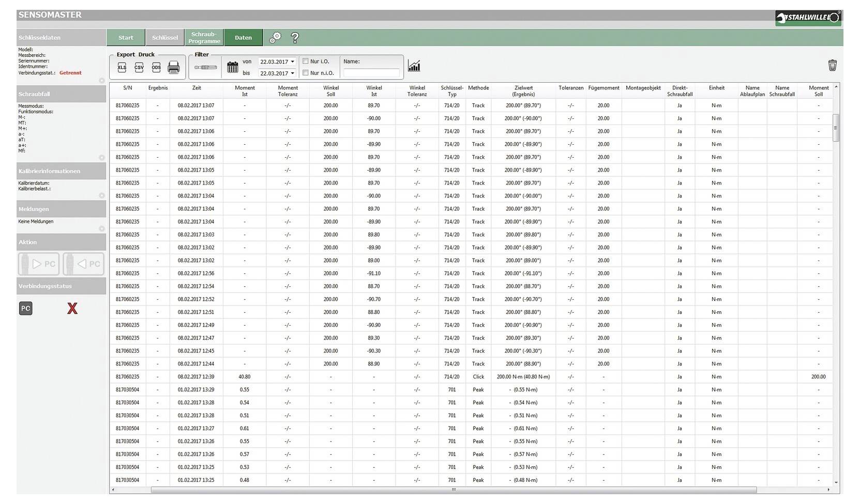Screen dimensions: 860x504
Task: Open the 'bis' date dropdown
Action: tap(292, 73)
